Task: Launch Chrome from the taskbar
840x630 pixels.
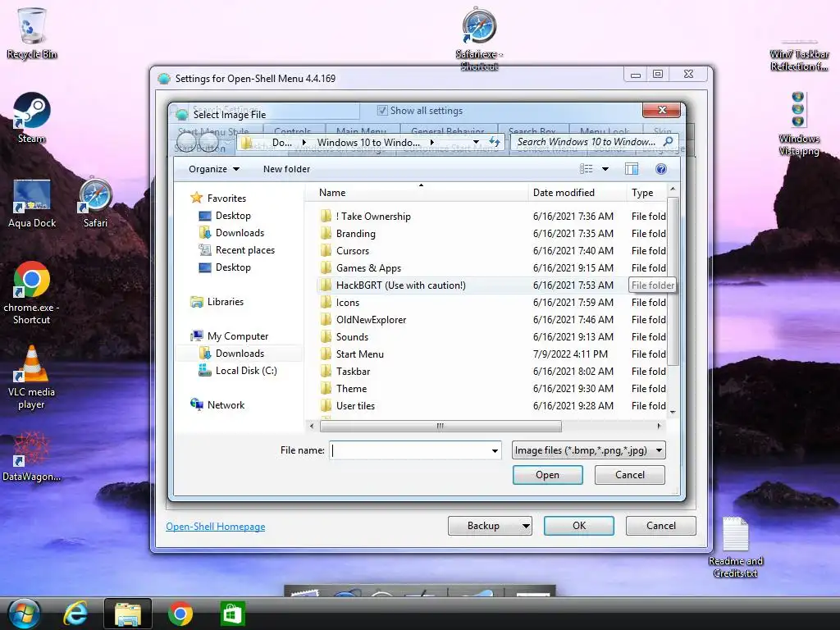Action: tap(180, 614)
